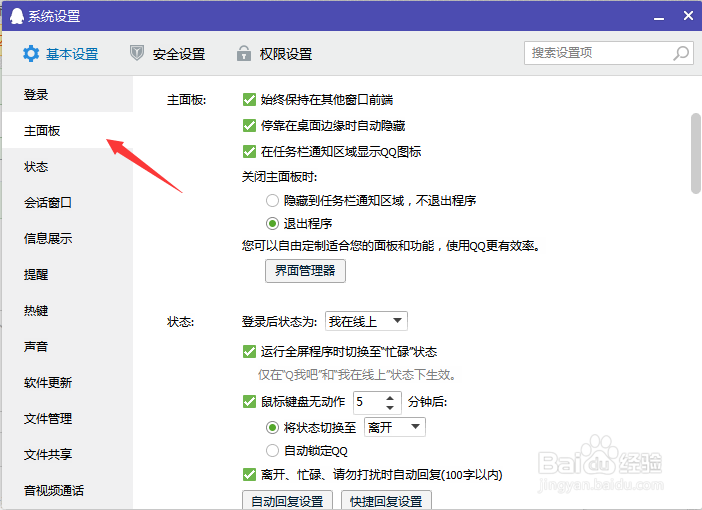Click the gear icon beside 基本设置
Viewport: 702px width, 510px height.
[31, 54]
